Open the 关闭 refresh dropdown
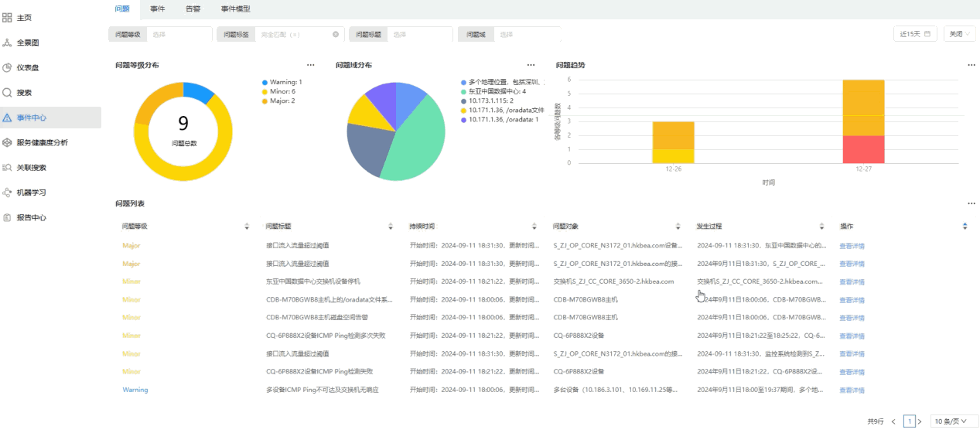 959,34
